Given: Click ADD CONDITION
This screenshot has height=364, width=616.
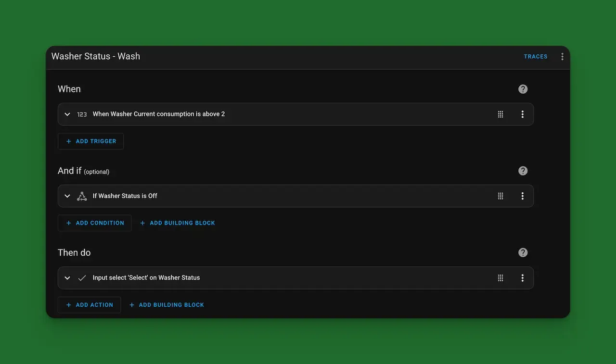Looking at the screenshot, I should 94,223.
